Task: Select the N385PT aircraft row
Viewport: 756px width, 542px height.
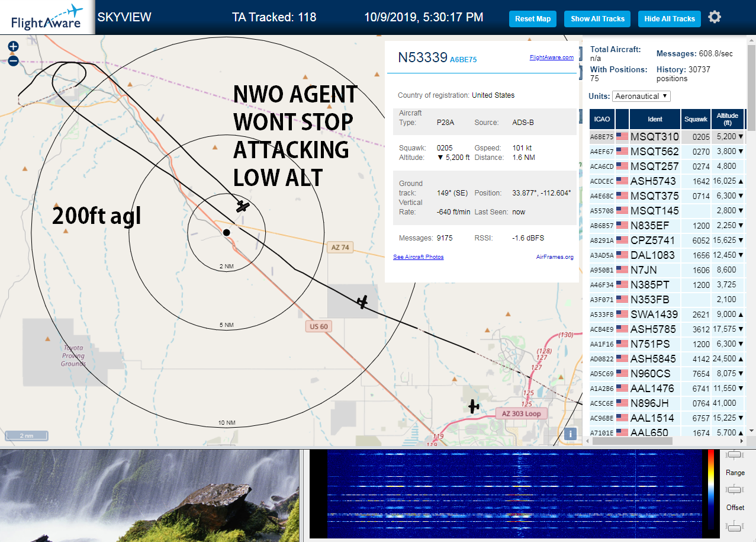Action: click(x=667, y=285)
